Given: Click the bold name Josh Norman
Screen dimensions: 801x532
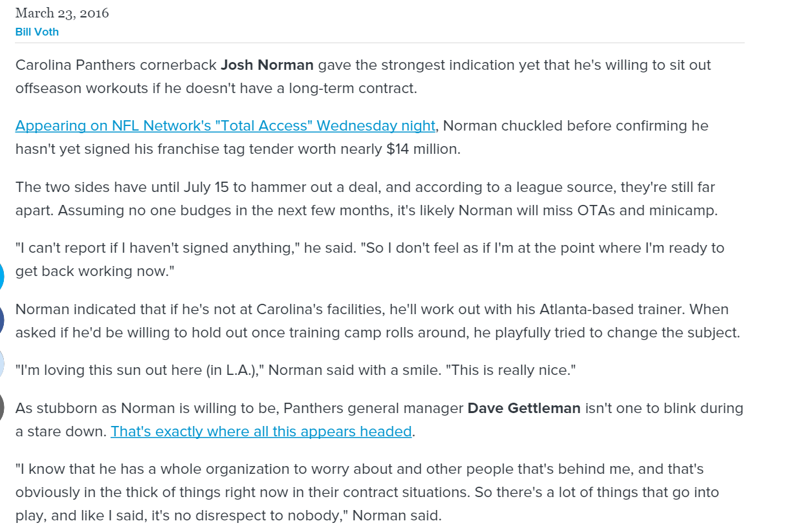Looking at the screenshot, I should [267, 65].
